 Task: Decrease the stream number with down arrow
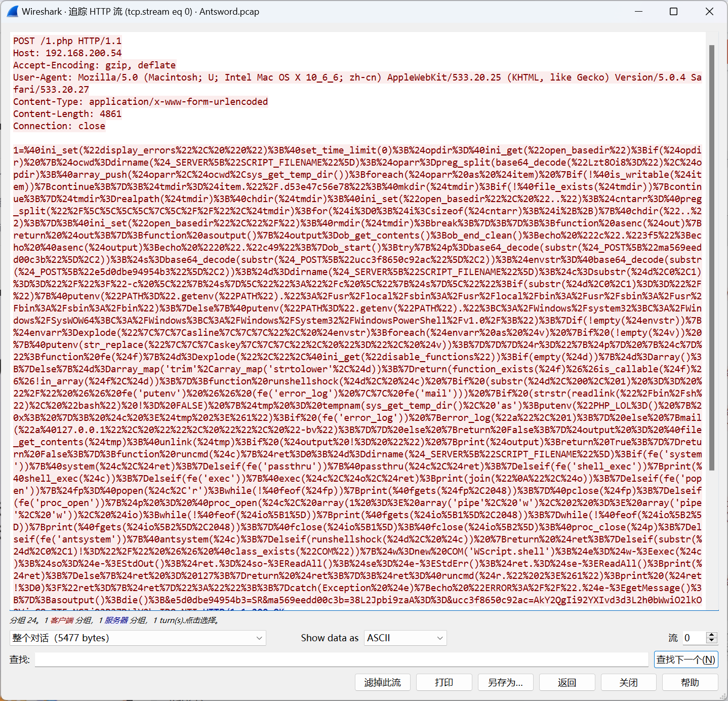pos(712,641)
